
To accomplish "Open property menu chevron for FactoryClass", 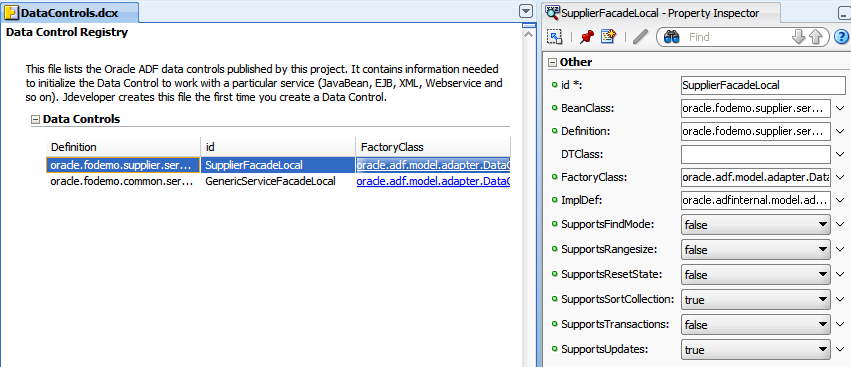I will click(841, 178).
